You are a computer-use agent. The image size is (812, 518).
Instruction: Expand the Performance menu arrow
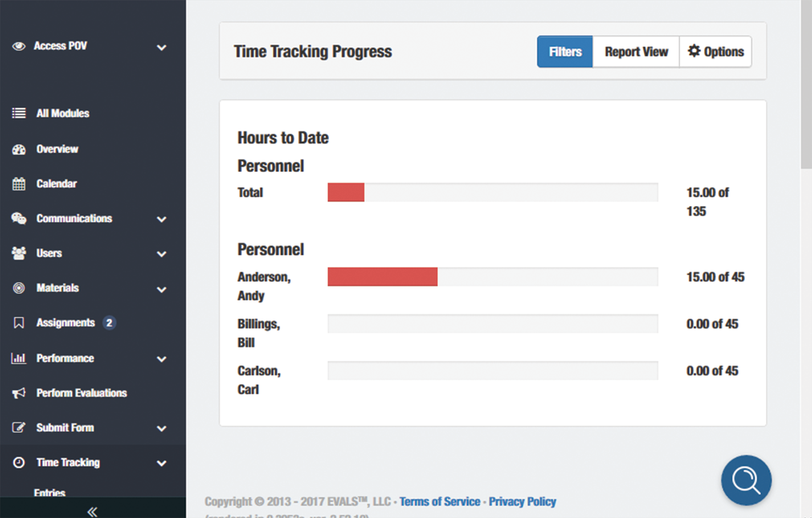click(x=162, y=359)
